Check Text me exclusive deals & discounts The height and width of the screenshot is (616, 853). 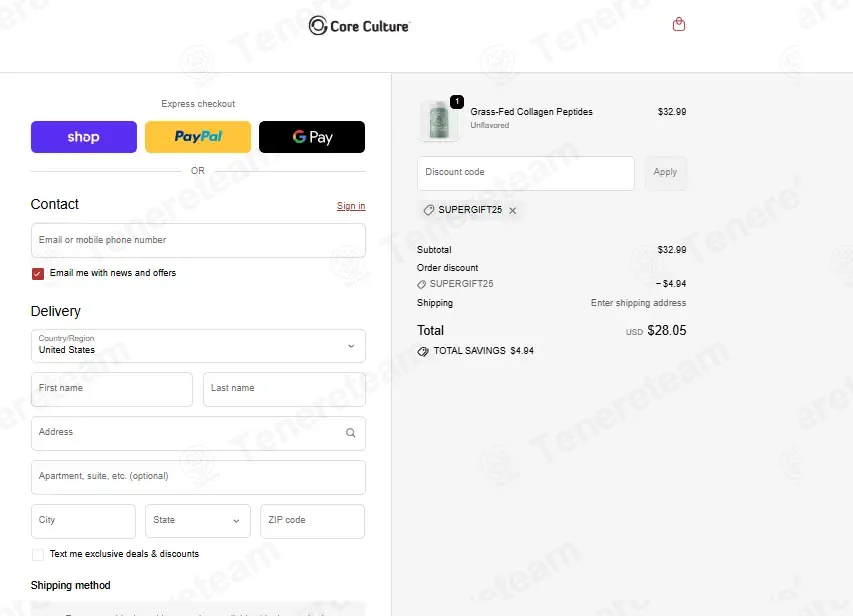pyautogui.click(x=38, y=555)
